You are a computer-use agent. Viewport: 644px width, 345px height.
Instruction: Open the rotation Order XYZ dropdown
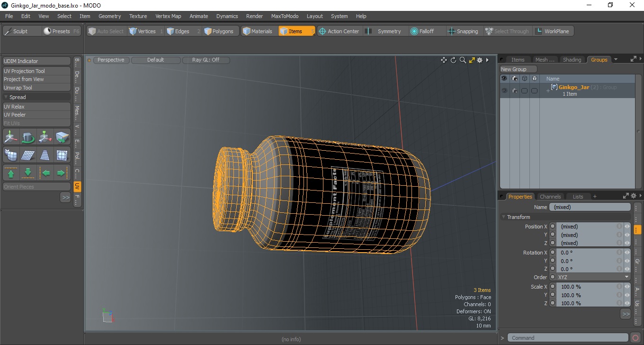click(x=593, y=277)
